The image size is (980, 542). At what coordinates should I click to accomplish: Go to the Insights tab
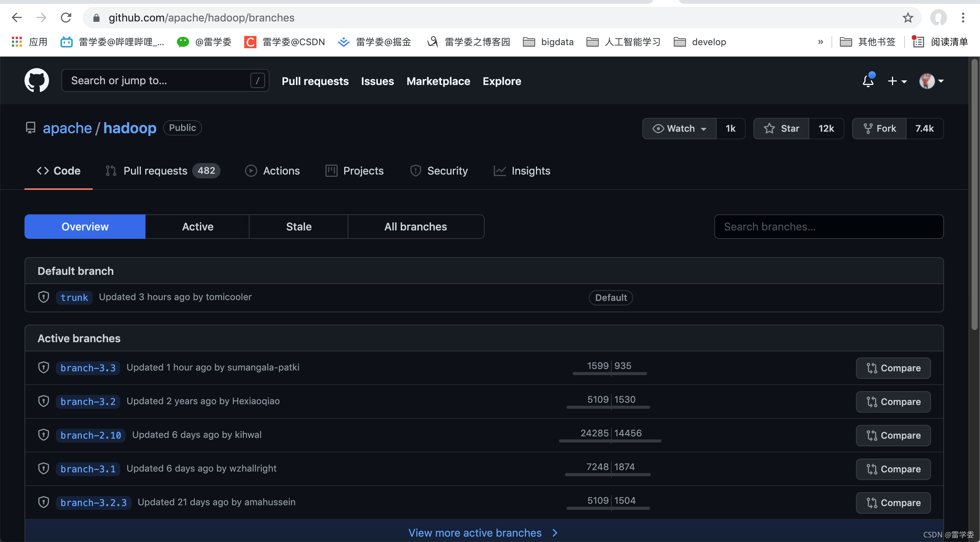(522, 171)
